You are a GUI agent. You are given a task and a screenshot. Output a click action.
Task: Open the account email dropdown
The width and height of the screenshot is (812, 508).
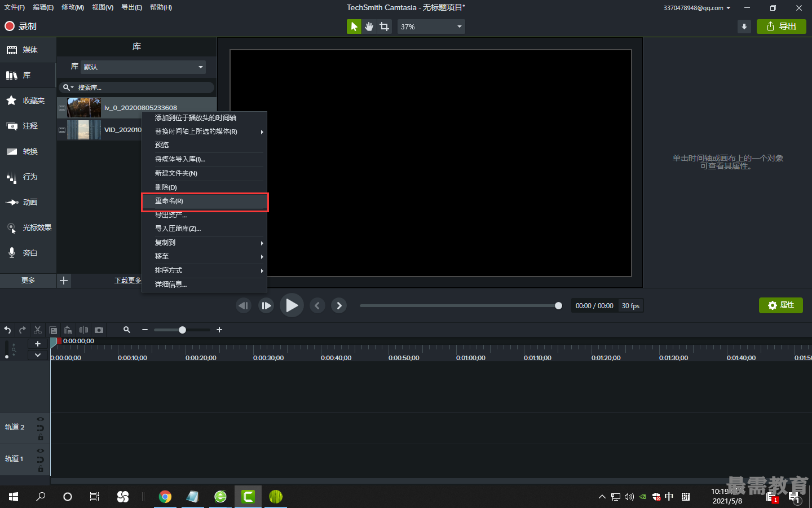click(x=697, y=8)
